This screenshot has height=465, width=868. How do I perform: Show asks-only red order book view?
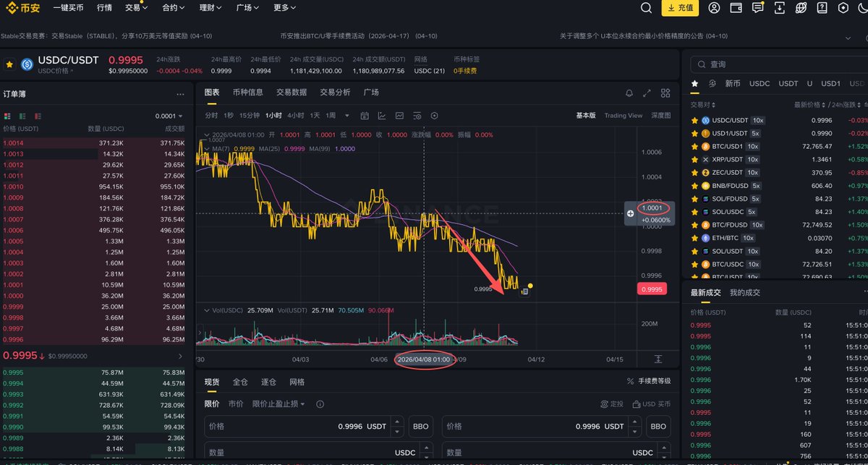[x=38, y=116]
